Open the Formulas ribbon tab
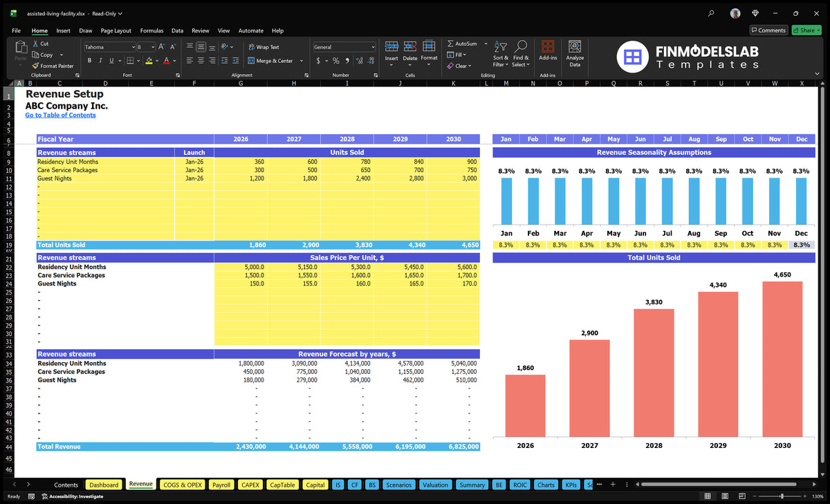The width and height of the screenshot is (830, 504). pyautogui.click(x=151, y=30)
